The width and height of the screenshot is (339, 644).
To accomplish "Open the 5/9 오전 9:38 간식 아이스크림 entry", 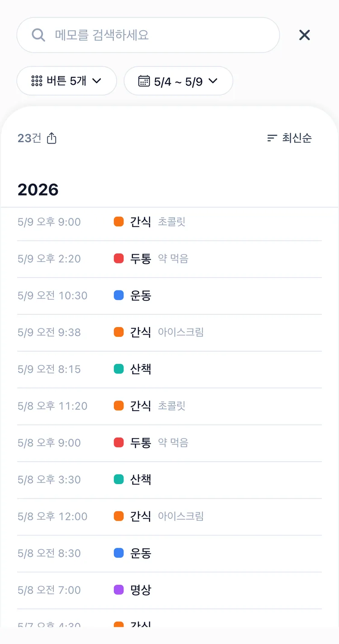I will [169, 332].
